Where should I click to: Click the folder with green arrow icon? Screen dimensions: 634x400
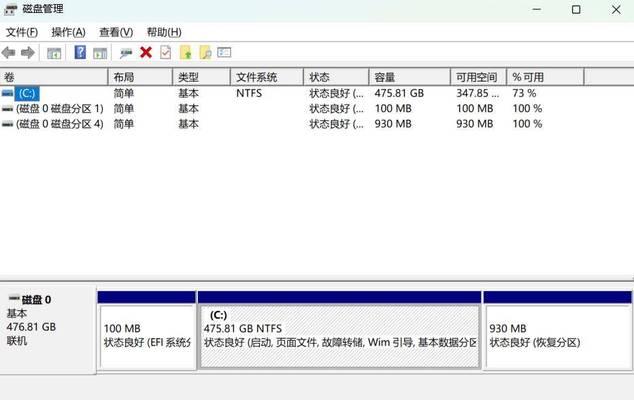coord(186,53)
